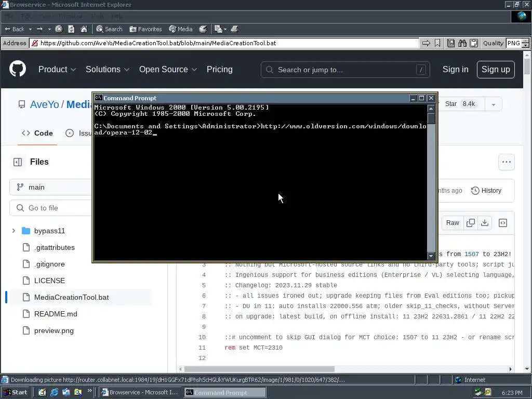Click the 'Search or jump to...' box

pyautogui.click(x=345, y=70)
